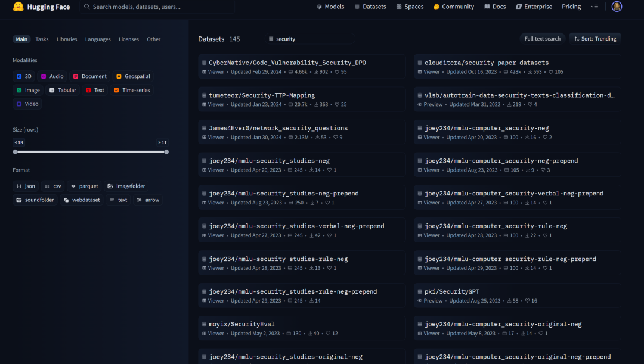Click Viewer icon under clouditera/security-paper-datasets
The image size is (644, 364).
[x=420, y=72]
